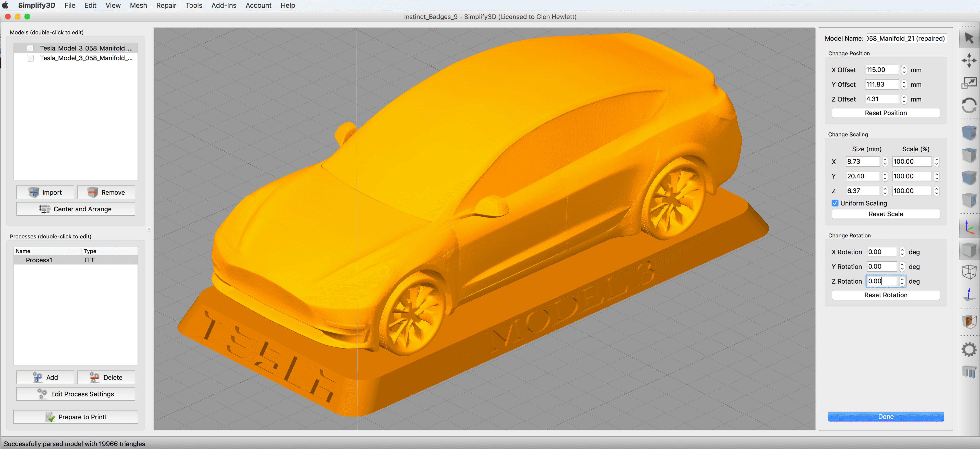Viewport: 980px width, 449px height.
Task: Open the Repair menu
Action: (x=166, y=5)
